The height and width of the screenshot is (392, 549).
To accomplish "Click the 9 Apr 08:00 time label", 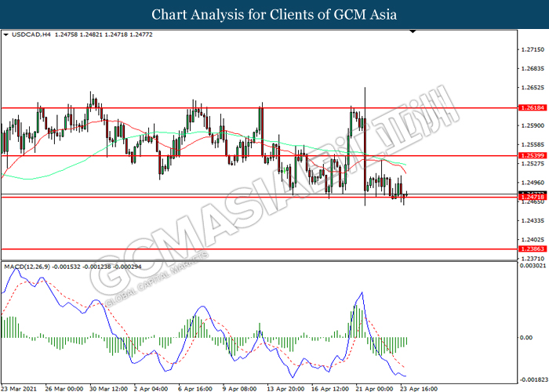I will (x=239, y=389).
